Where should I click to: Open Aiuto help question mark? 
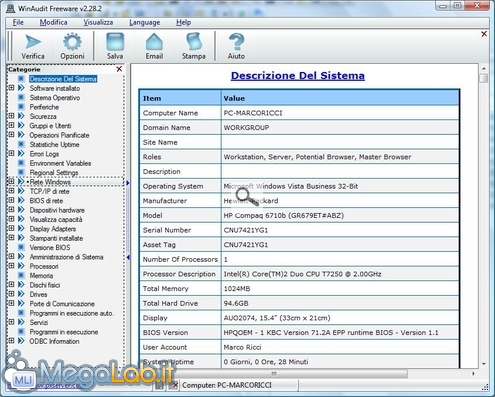tap(236, 46)
